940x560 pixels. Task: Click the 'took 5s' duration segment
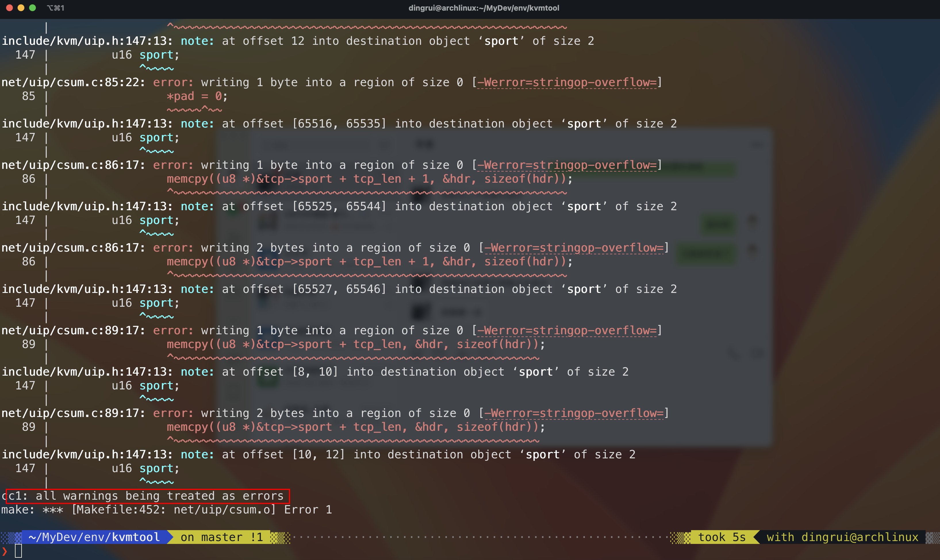721,537
